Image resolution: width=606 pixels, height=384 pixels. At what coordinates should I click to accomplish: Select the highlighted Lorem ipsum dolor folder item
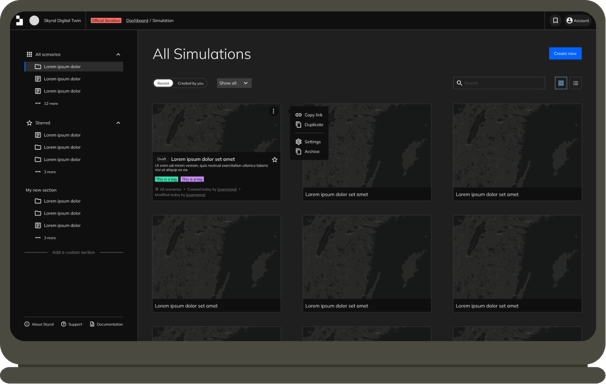pyautogui.click(x=74, y=66)
